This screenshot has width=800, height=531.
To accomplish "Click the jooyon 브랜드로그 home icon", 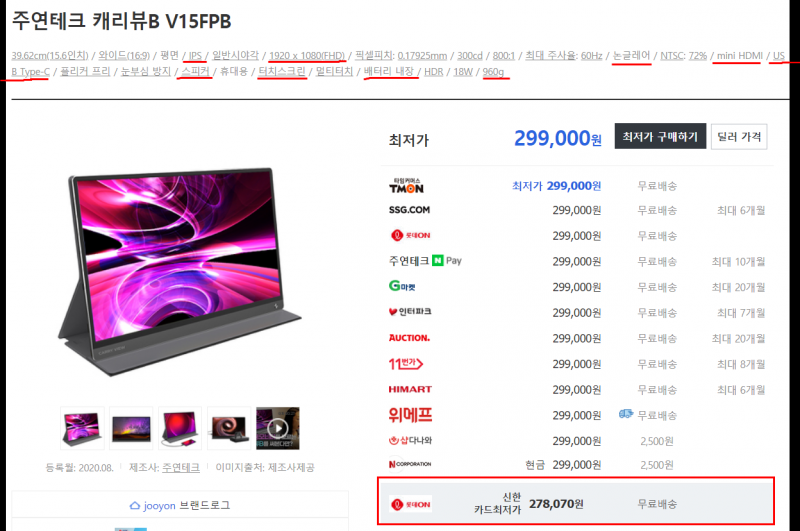I will click(135, 505).
